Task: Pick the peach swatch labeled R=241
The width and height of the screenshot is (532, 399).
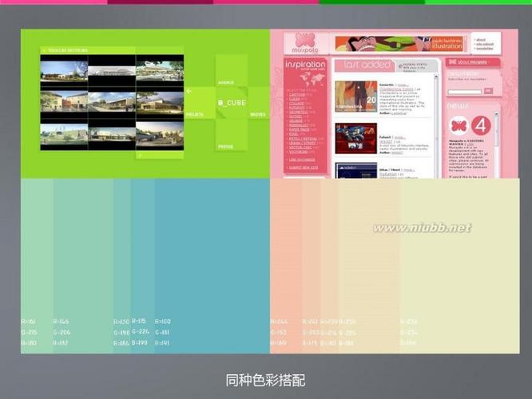Action: click(311, 266)
